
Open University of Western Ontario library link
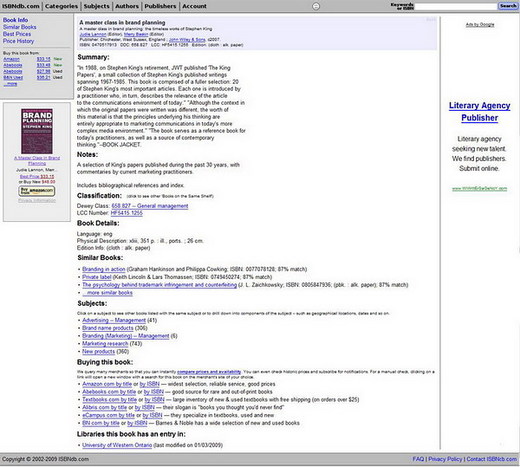tap(117, 445)
